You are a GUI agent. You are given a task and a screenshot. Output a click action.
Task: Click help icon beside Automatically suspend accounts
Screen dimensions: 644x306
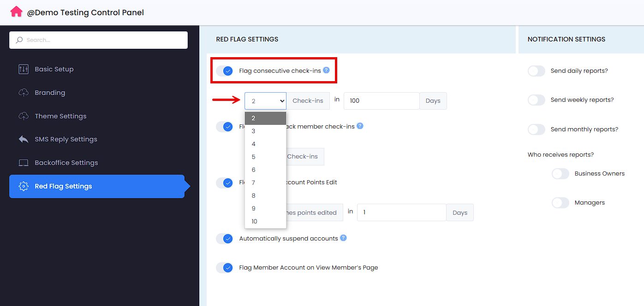coord(343,238)
